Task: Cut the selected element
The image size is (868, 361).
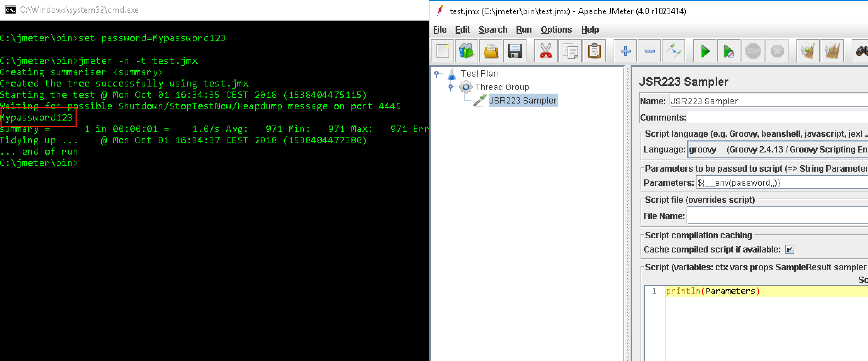Action: [x=546, y=51]
